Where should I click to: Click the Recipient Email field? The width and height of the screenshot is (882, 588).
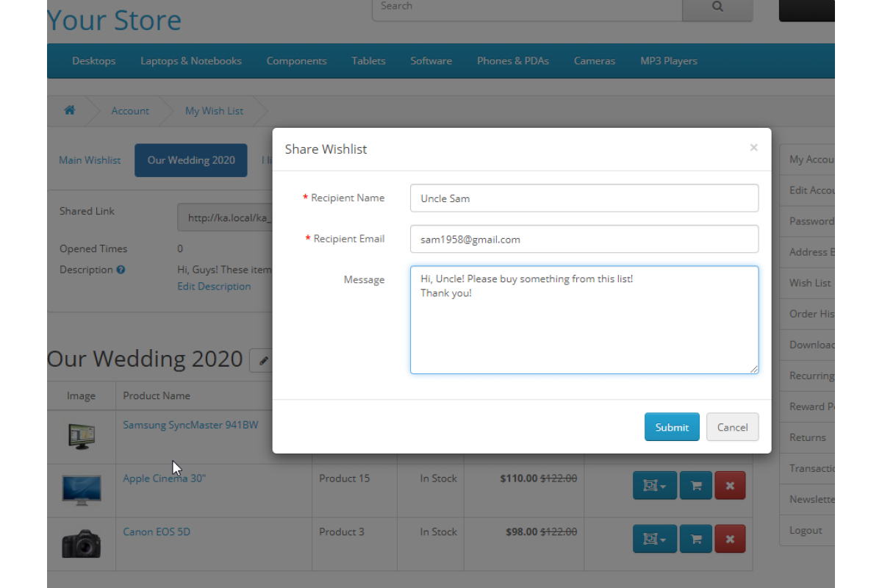coord(584,239)
